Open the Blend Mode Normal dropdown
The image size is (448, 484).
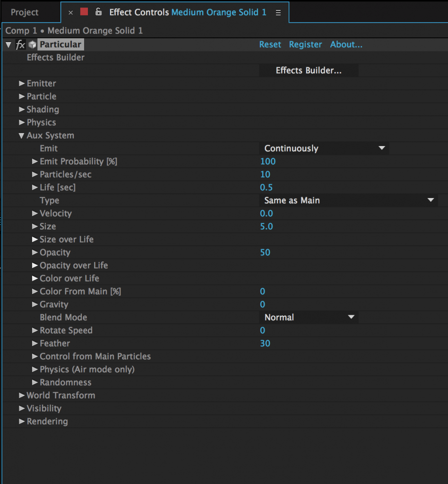[x=309, y=317]
